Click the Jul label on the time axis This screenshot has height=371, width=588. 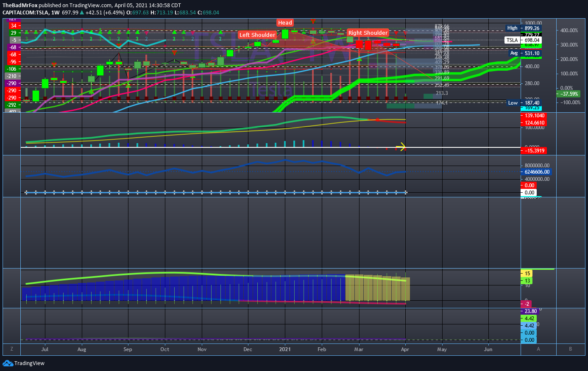coord(45,349)
